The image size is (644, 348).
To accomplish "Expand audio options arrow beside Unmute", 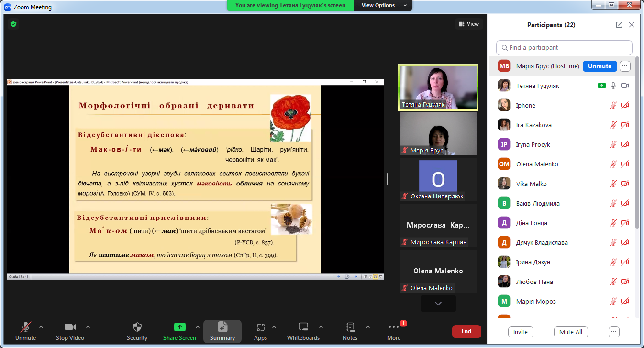I will pyautogui.click(x=41, y=327).
